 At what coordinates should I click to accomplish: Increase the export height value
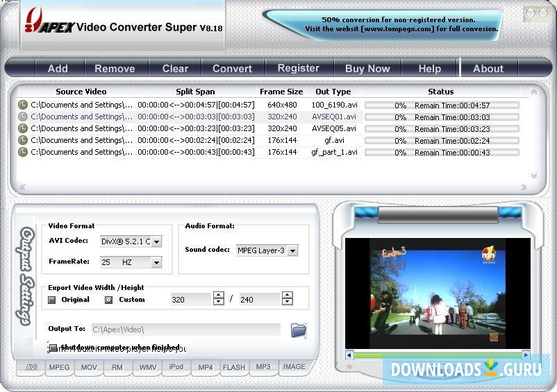click(288, 295)
